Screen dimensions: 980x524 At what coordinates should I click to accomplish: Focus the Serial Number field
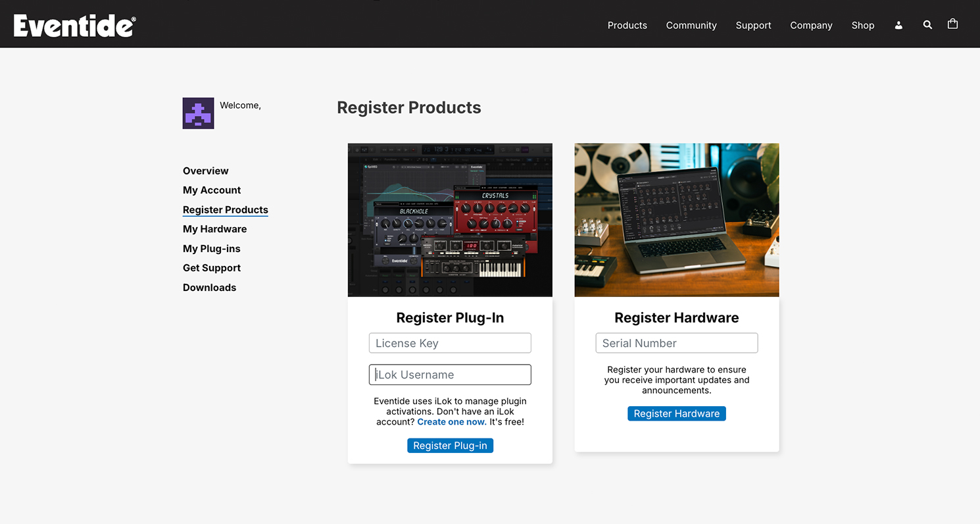coord(676,343)
